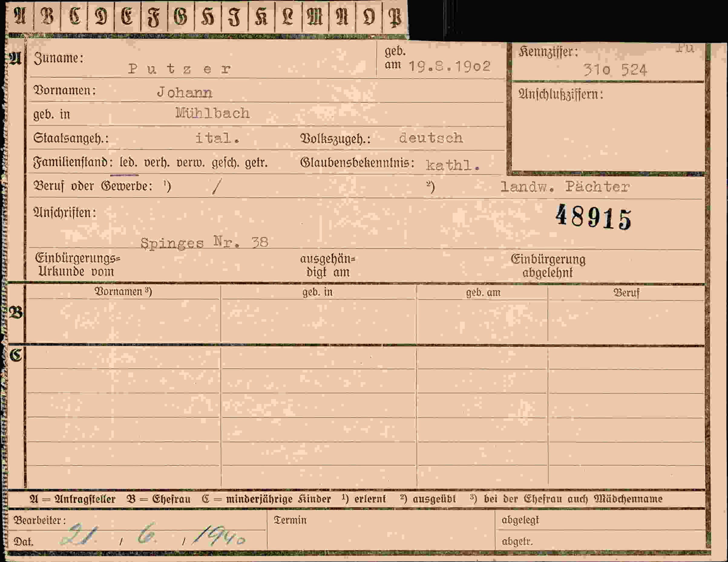Click the "geb. am" column header
The width and height of the screenshot is (728, 562).
click(483, 292)
